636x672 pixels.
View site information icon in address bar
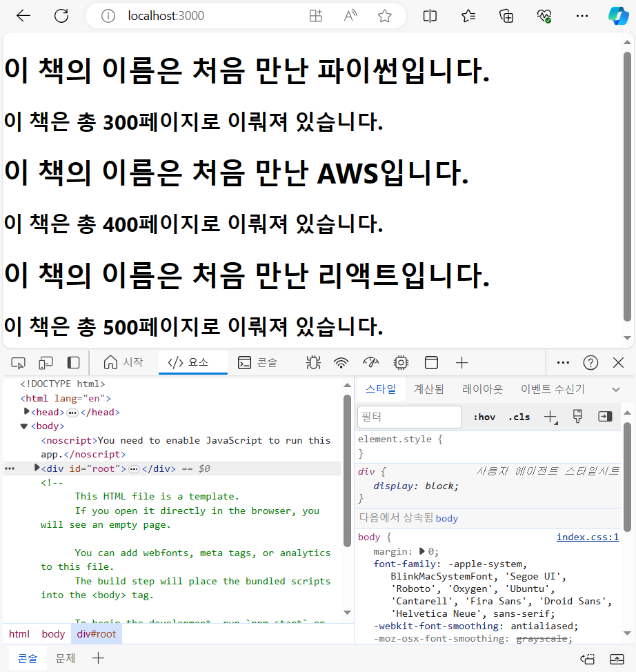coord(108,17)
